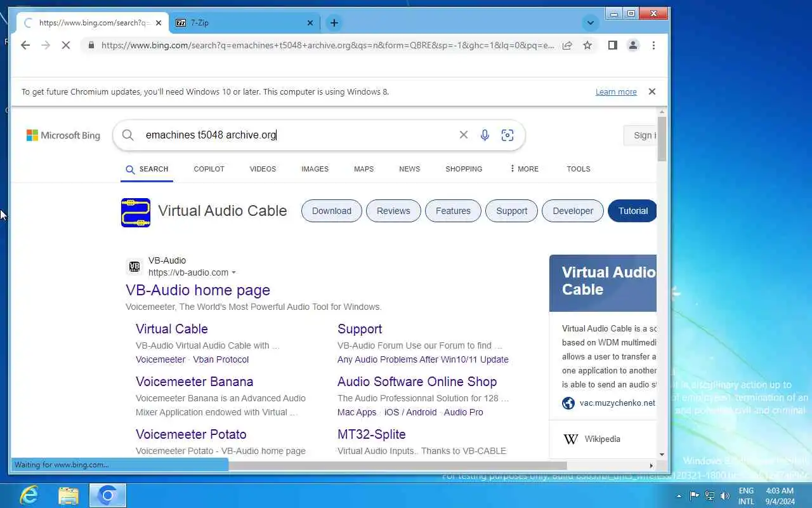Image resolution: width=812 pixels, height=508 pixels.
Task: Open the volume control in system tray
Action: (x=725, y=496)
